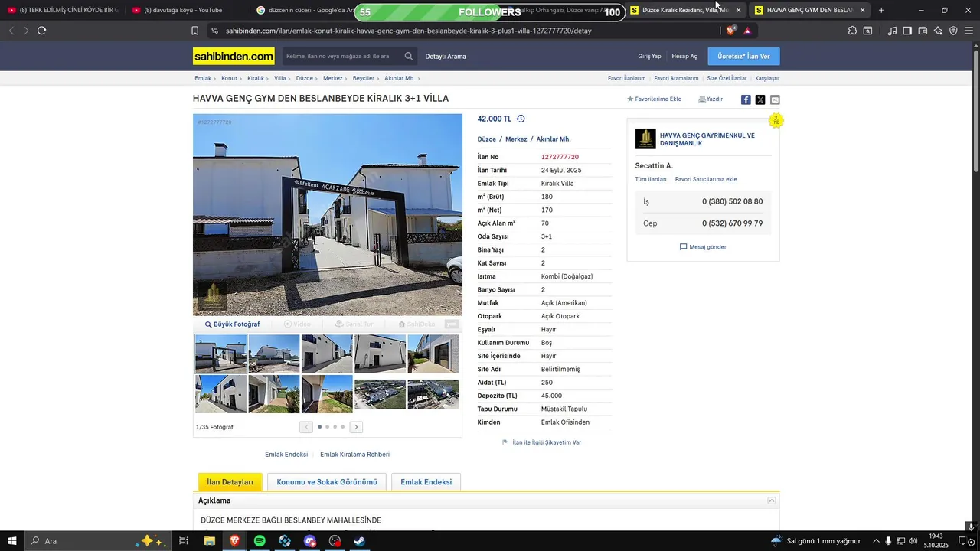980x551 pixels.
Task: Open browser hamburger main menu
Action: (x=969, y=31)
